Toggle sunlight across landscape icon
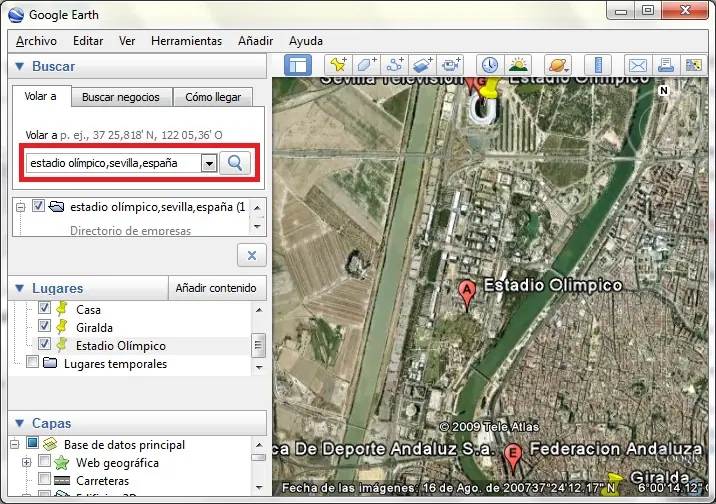Viewport: 716px width, 504px height. pyautogui.click(x=518, y=65)
